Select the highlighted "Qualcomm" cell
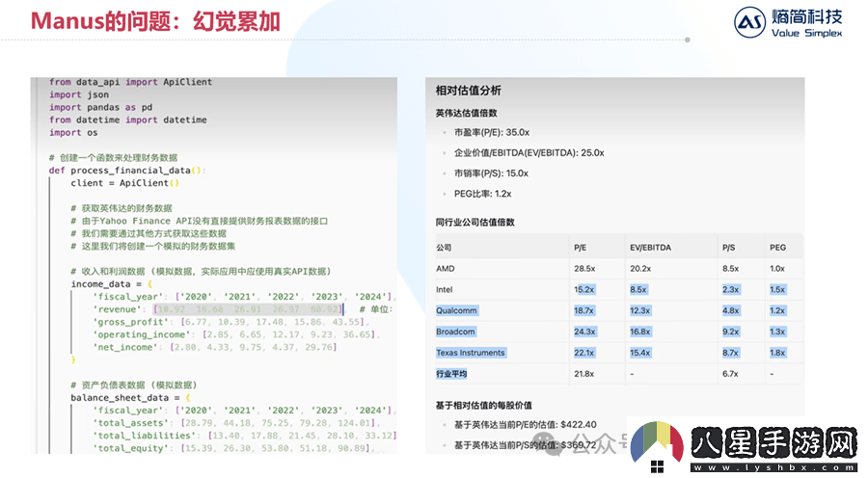The width and height of the screenshot is (868, 478). point(457,311)
